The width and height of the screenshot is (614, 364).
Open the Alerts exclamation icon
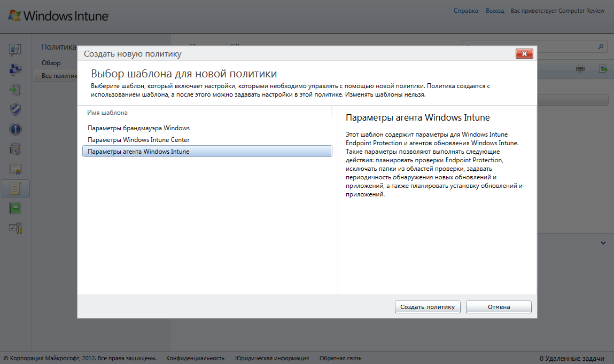tap(15, 129)
